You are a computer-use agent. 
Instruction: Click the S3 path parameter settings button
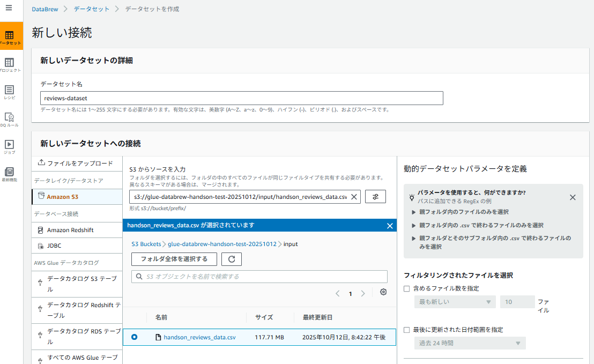[x=375, y=197]
